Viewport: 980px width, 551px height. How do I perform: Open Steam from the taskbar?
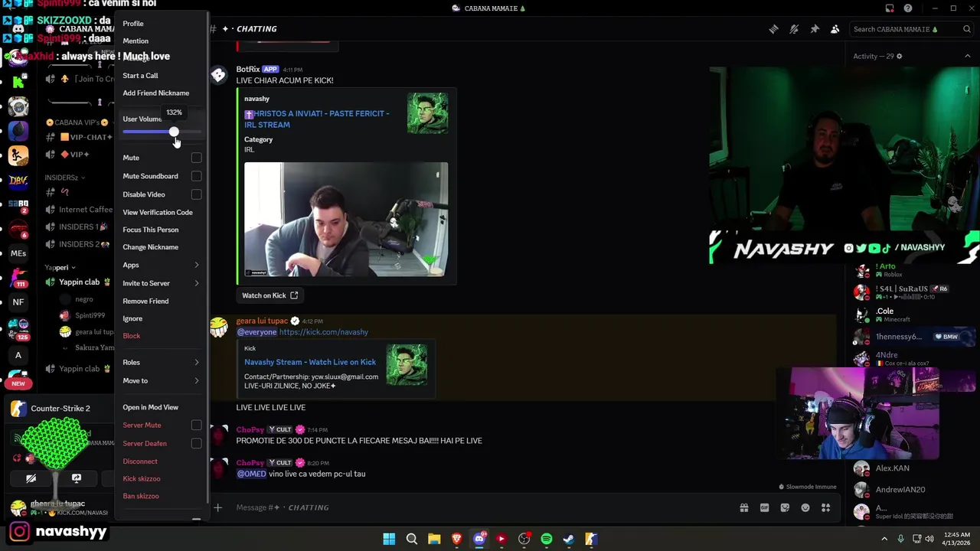pyautogui.click(x=569, y=539)
